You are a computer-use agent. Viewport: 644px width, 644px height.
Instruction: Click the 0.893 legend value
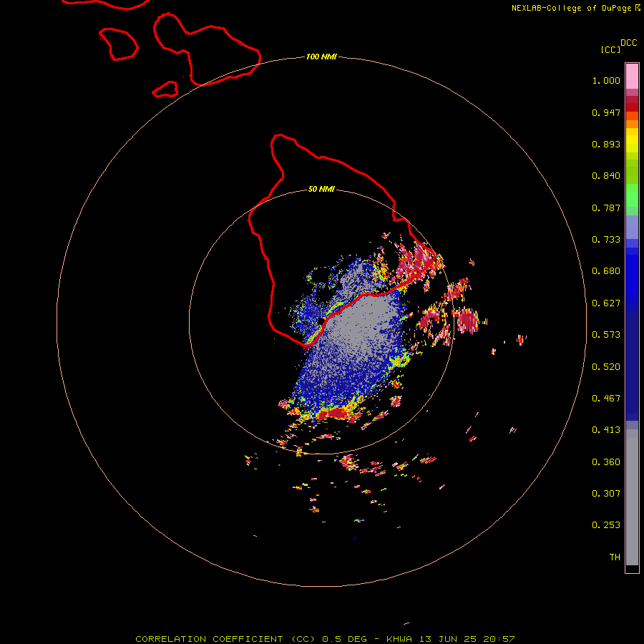click(x=606, y=144)
